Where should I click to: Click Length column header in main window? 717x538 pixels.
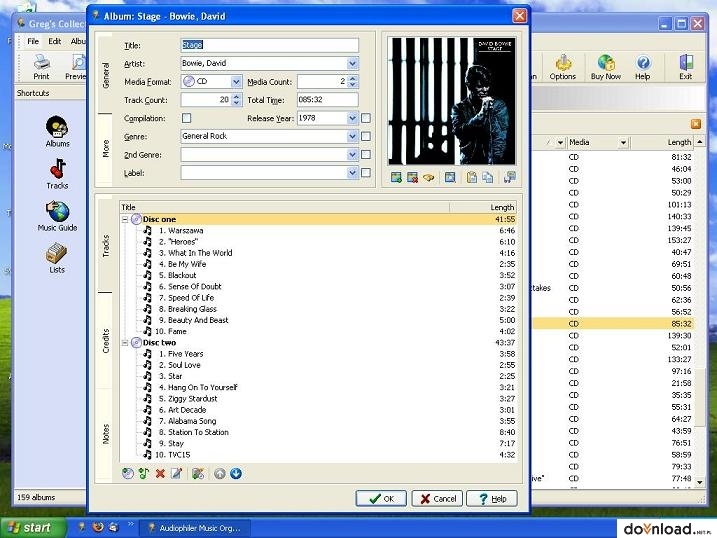pos(661,143)
